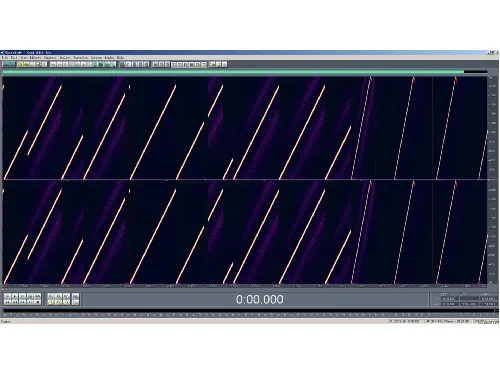
Task: Toggle looped playback button
Action: (x=38, y=296)
